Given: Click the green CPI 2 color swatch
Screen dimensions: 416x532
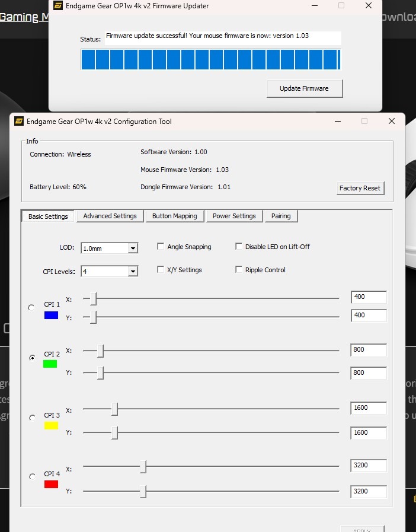Looking at the screenshot, I should click(50, 364).
